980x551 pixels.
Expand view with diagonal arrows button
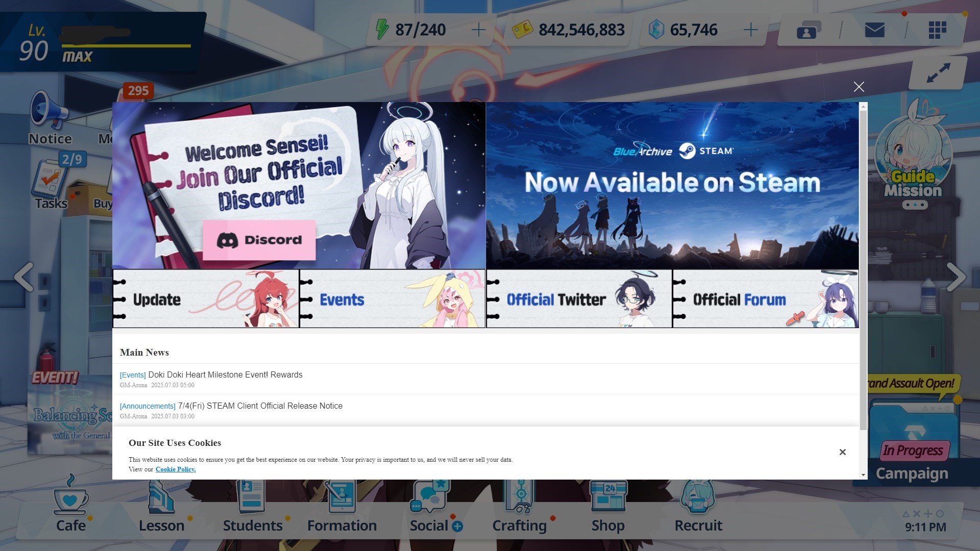tap(938, 73)
